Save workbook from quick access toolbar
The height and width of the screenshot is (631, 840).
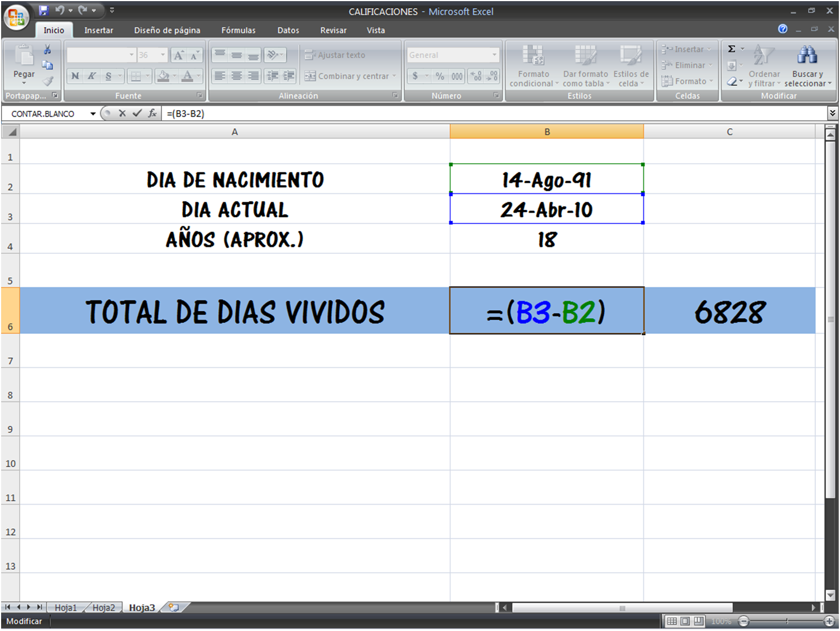44,10
